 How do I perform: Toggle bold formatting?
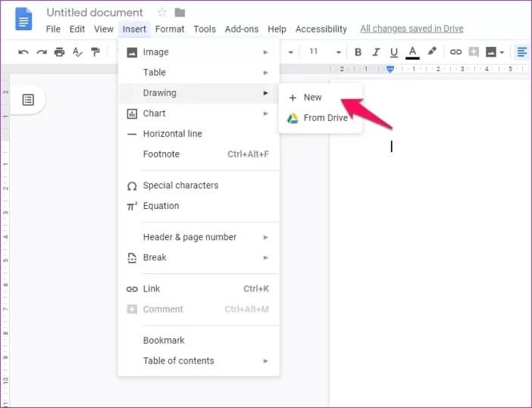click(x=358, y=52)
